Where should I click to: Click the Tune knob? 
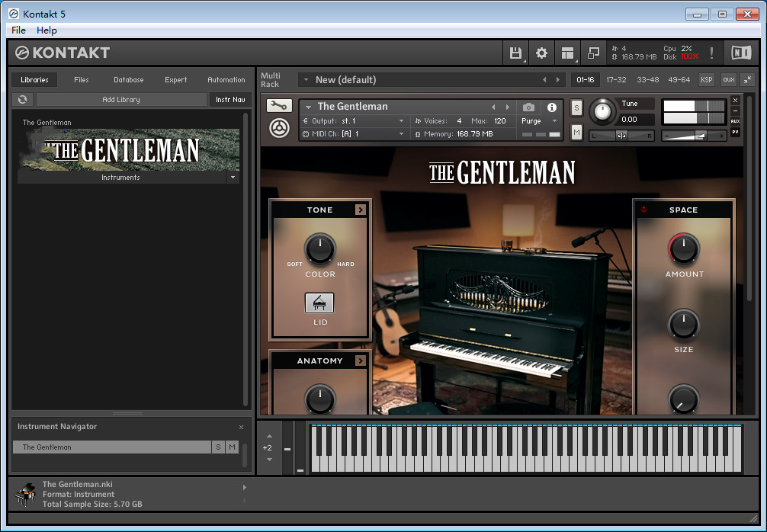point(602,111)
